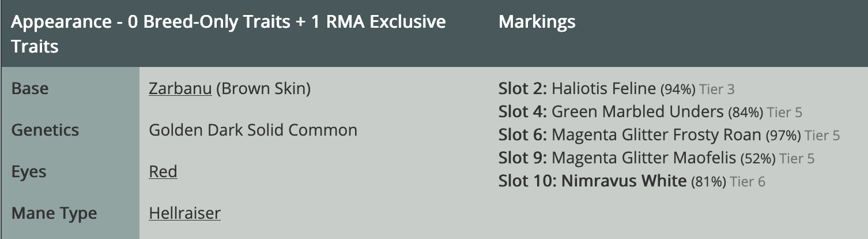868x239 pixels.
Task: Open the Hellraiser mane type link
Action: [184, 214]
